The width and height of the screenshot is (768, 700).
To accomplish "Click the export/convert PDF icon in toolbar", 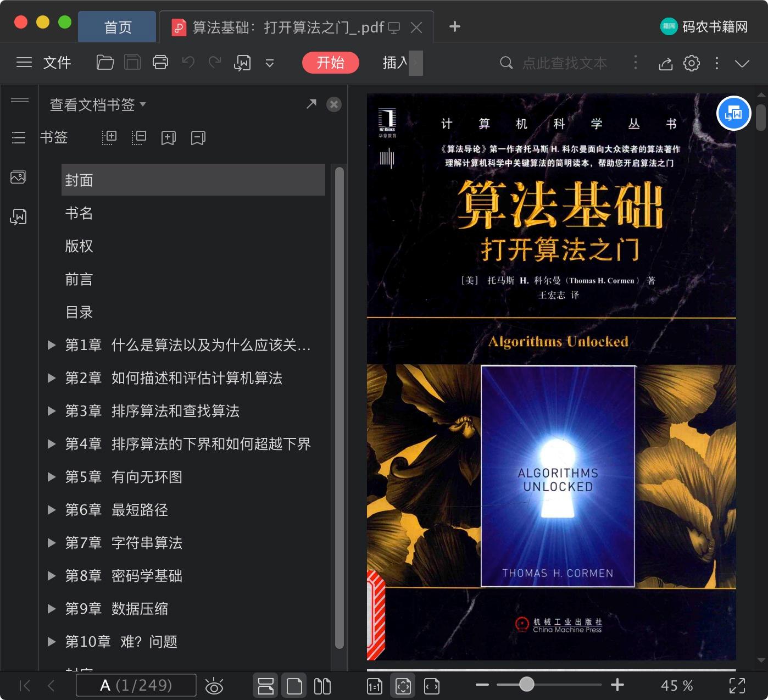I will pos(242,63).
